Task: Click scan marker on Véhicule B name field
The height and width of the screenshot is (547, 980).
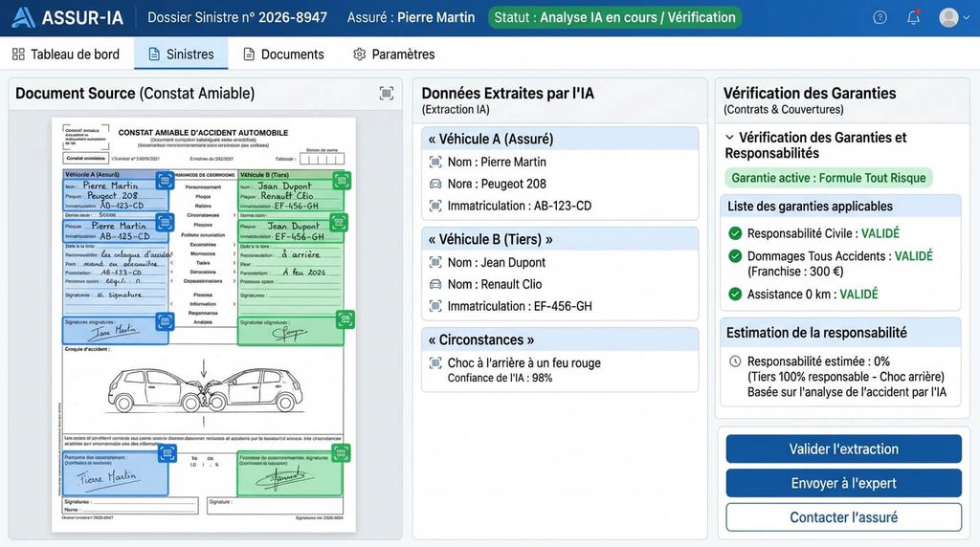Action: pos(342,181)
